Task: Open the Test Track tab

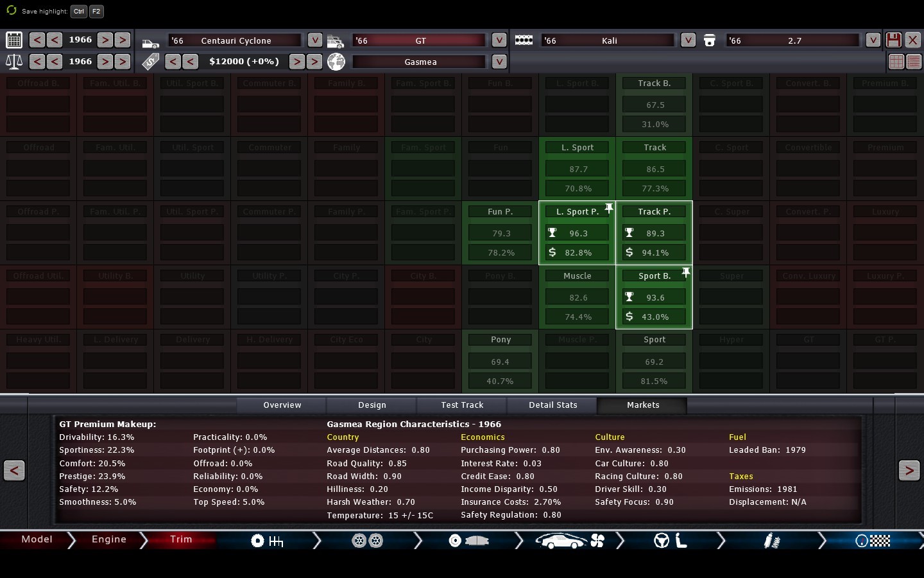Action: [462, 405]
